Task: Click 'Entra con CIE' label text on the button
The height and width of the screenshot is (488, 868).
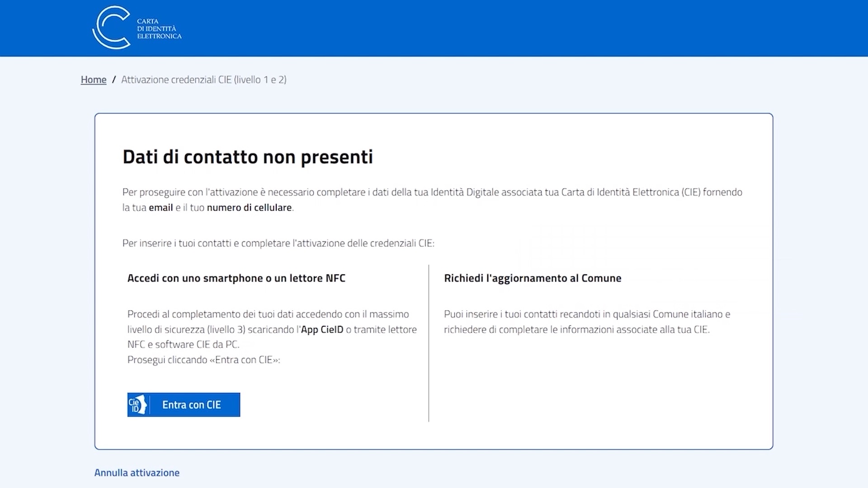Action: 192,404
